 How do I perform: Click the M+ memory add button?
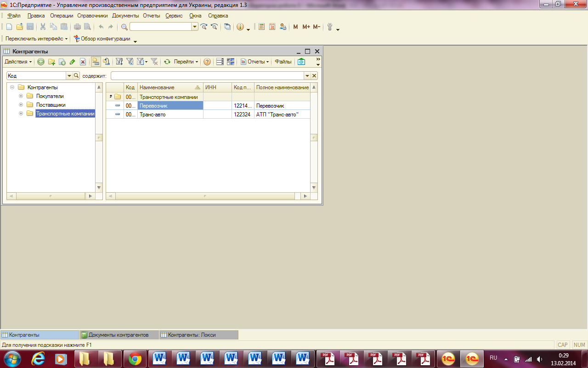point(306,27)
